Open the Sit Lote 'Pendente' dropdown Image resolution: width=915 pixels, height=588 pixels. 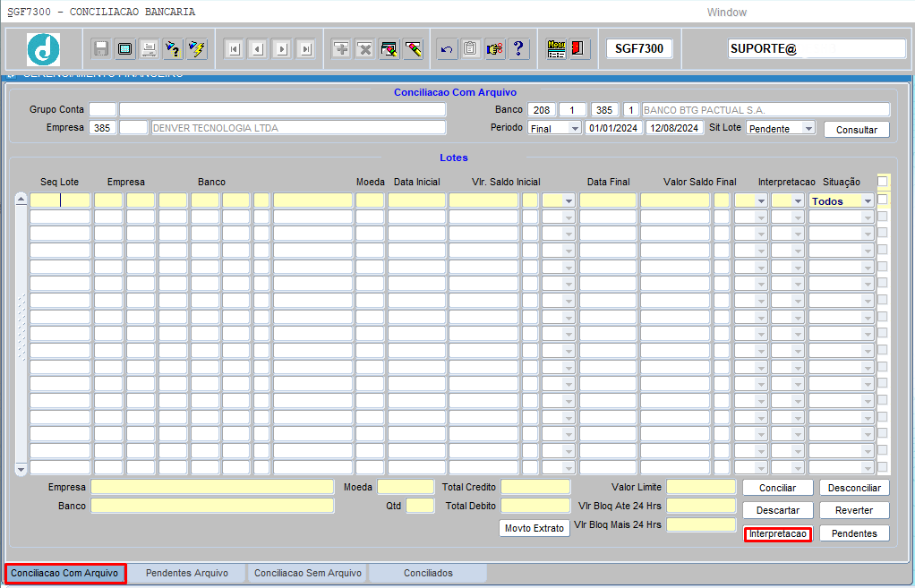(x=808, y=128)
